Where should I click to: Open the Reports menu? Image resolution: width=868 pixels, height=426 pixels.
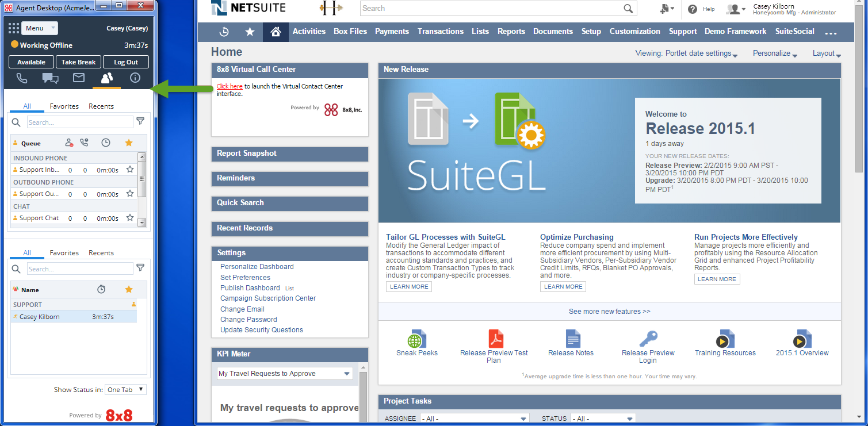click(x=511, y=32)
